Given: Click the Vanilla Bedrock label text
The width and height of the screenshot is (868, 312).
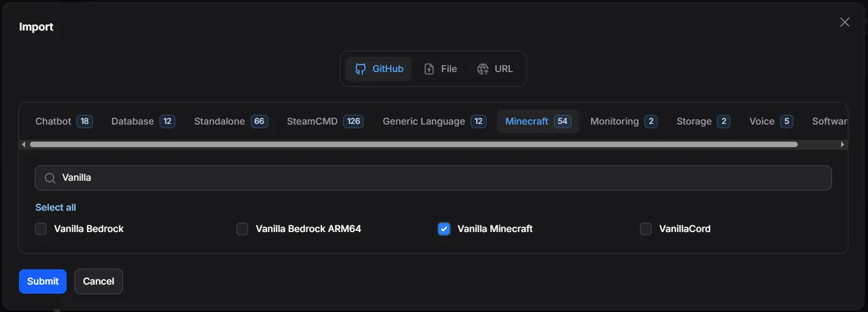Looking at the screenshot, I should 89,229.
